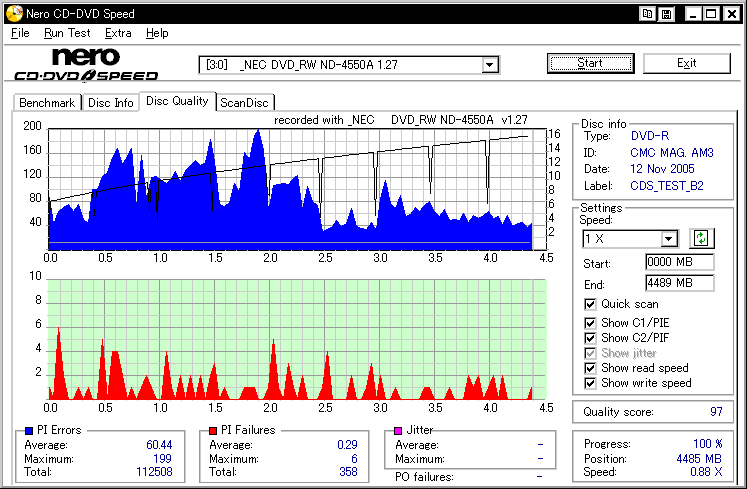
Task: Click the magenta Jitter legend swatch
Action: tap(398, 431)
